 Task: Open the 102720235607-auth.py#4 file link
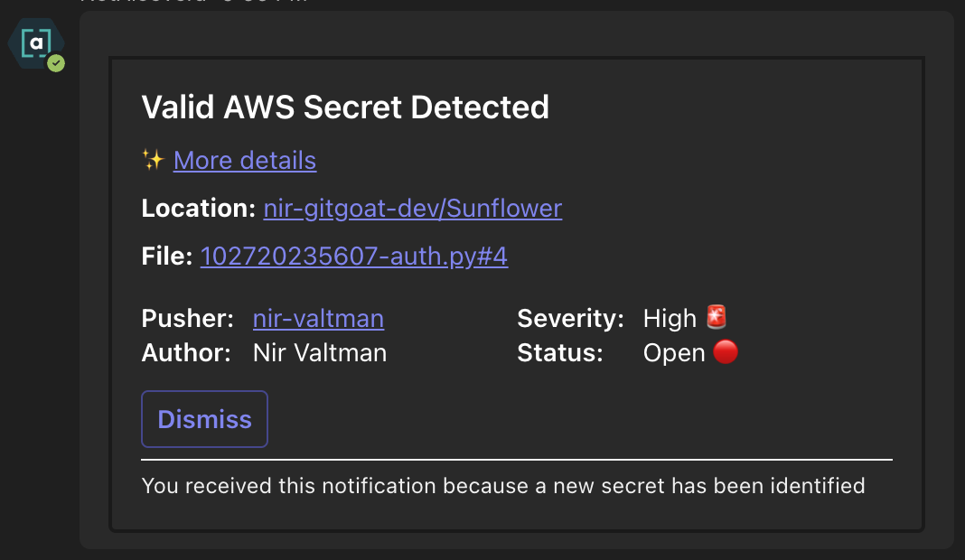pos(353,257)
